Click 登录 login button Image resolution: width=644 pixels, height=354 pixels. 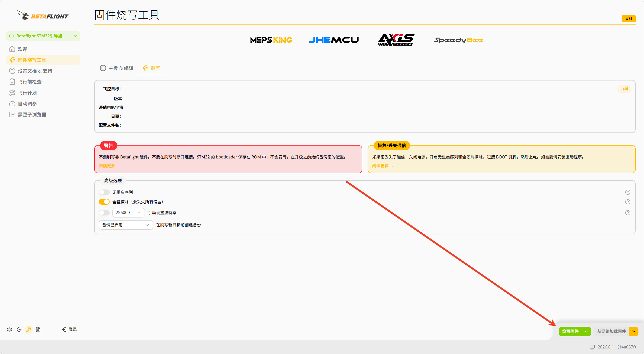click(x=69, y=329)
